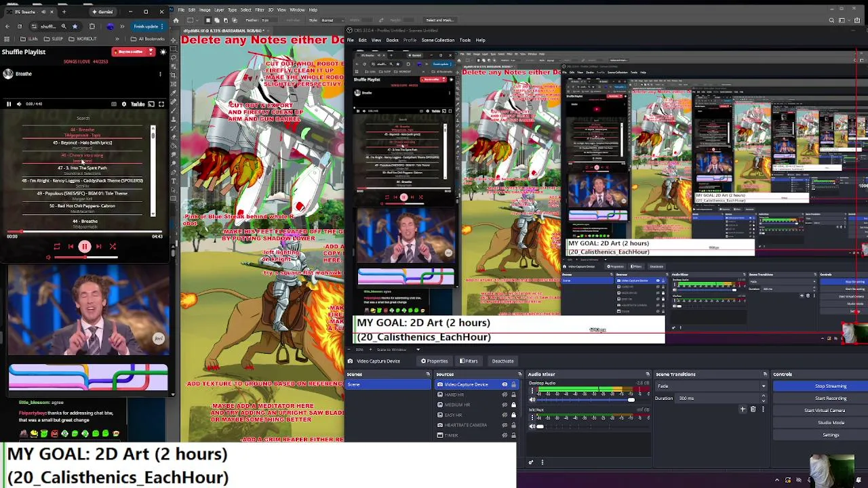The width and height of the screenshot is (868, 488).
Task: Show the EASY HR source
Action: point(505,415)
